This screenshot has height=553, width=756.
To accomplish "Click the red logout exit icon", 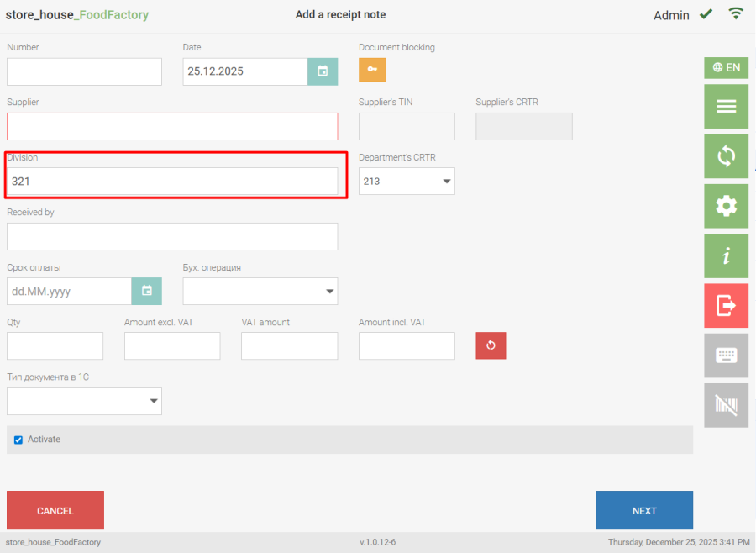I will pyautogui.click(x=726, y=305).
